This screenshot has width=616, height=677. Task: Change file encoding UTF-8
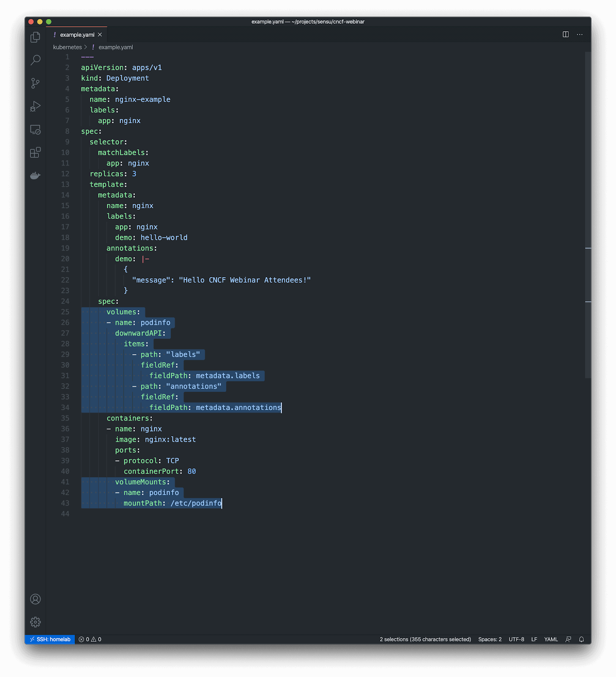tap(517, 639)
